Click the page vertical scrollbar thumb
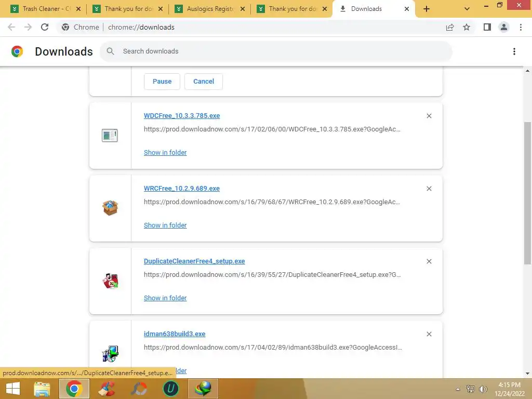Screen dimensions: 532x399 point(527,193)
